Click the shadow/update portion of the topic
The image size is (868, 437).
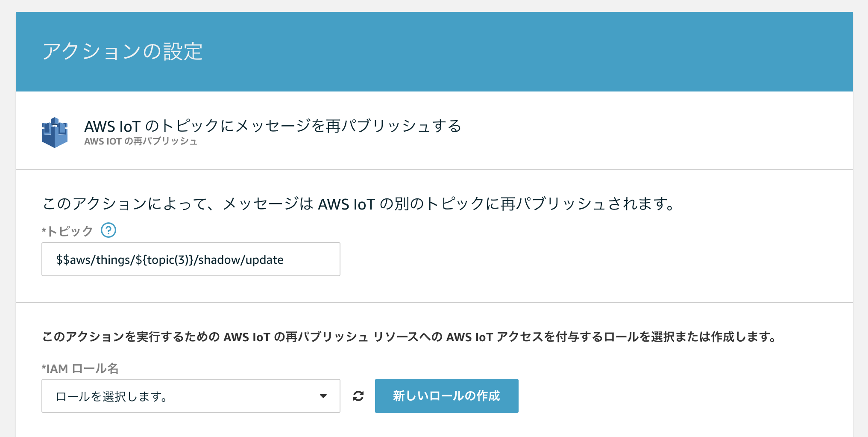click(x=241, y=260)
